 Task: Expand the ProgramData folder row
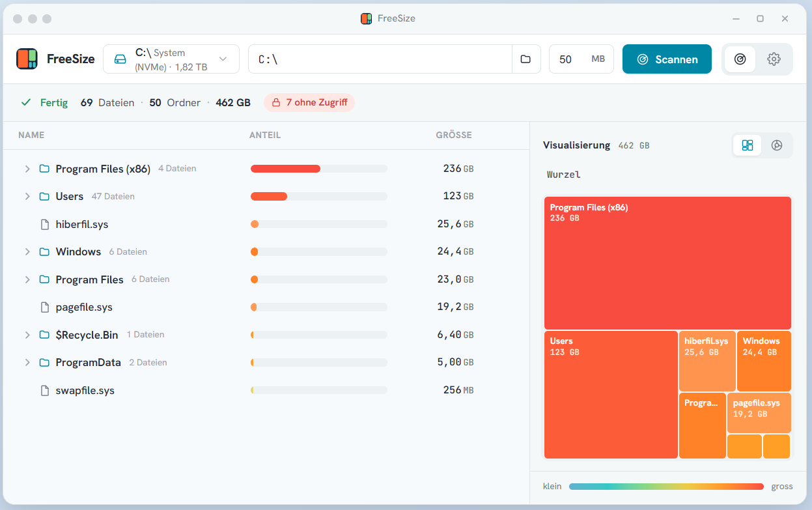pos(27,362)
